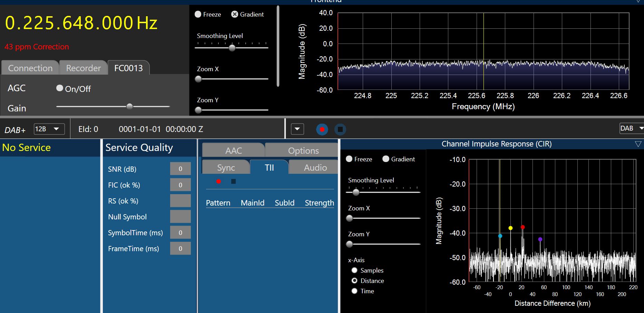The image size is (644, 313).
Task: Click the blue marker in CIR plot
Action: click(x=500, y=236)
